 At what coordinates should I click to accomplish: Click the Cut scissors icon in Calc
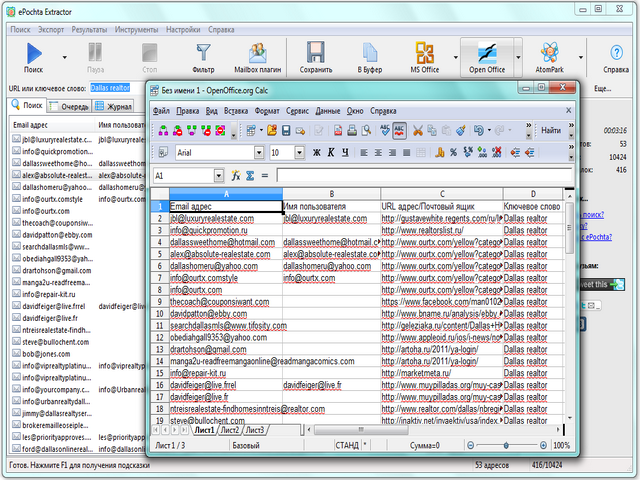[x=418, y=131]
